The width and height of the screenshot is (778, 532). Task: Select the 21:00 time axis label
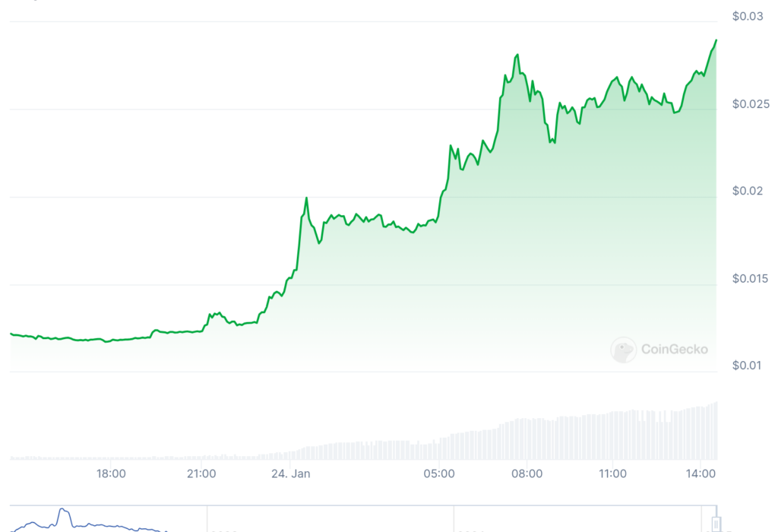[201, 474]
